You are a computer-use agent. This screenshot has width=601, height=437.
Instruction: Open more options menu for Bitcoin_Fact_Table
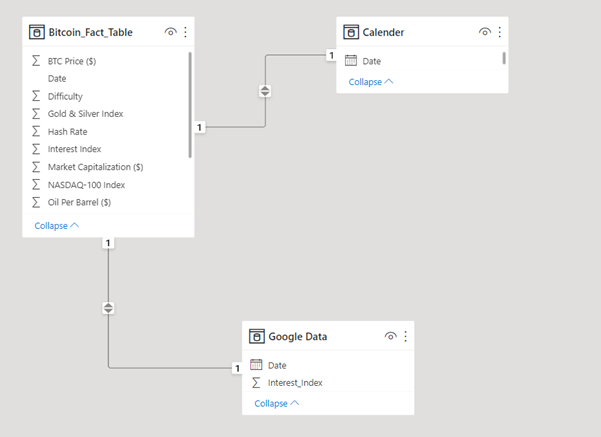186,32
